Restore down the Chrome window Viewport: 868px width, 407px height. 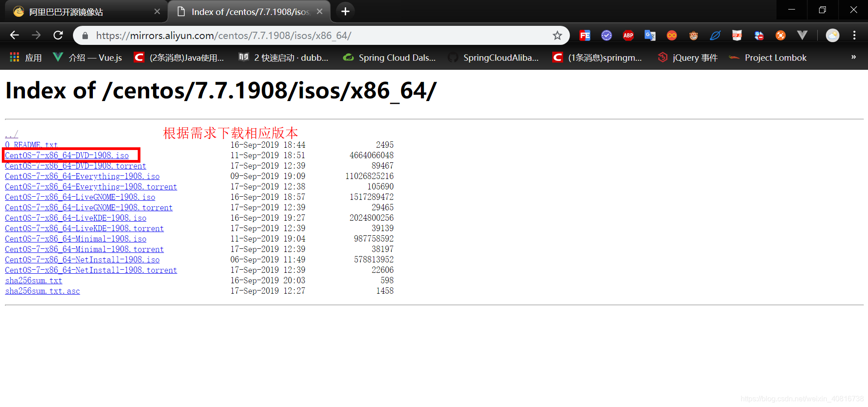823,10
